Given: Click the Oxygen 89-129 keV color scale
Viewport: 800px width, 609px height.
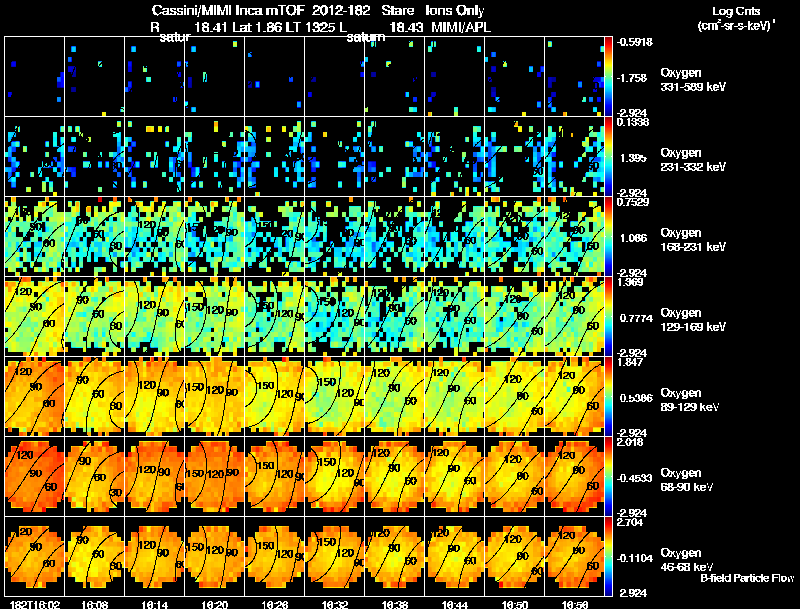Looking at the screenshot, I should coord(608,396).
